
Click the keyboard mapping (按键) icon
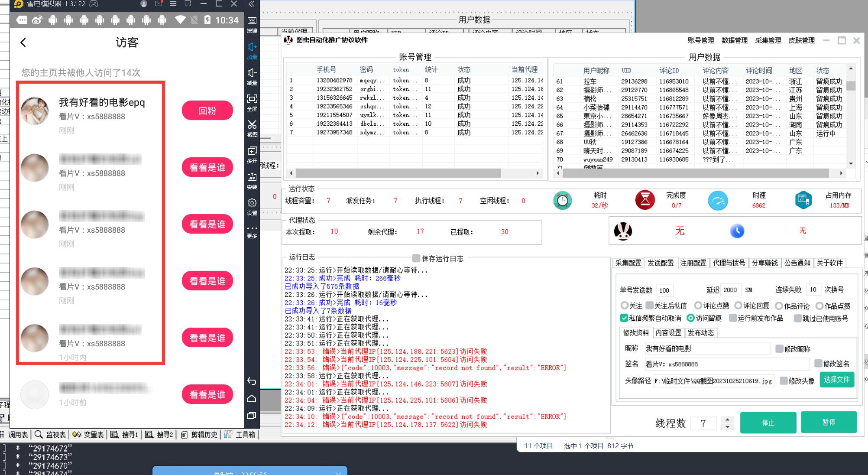pos(252,21)
